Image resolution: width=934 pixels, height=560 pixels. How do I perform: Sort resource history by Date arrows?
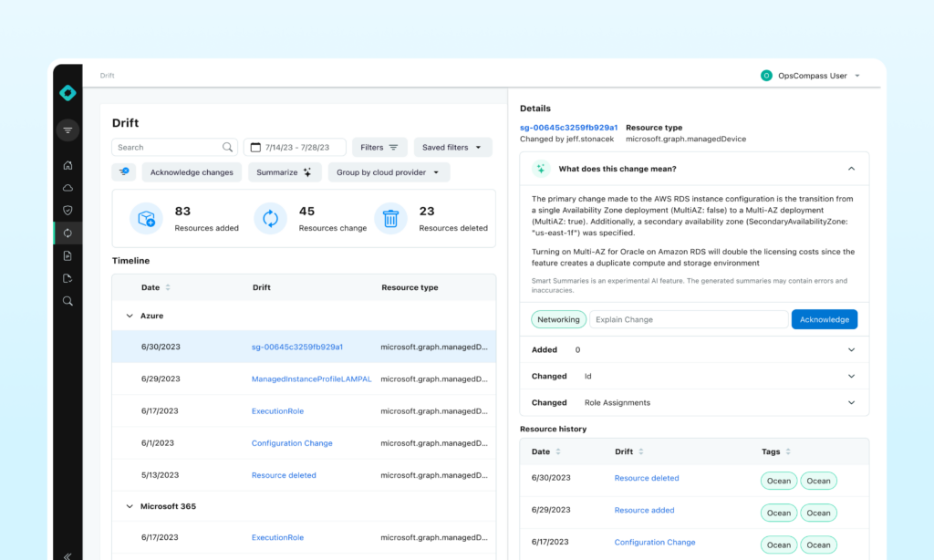pos(558,451)
